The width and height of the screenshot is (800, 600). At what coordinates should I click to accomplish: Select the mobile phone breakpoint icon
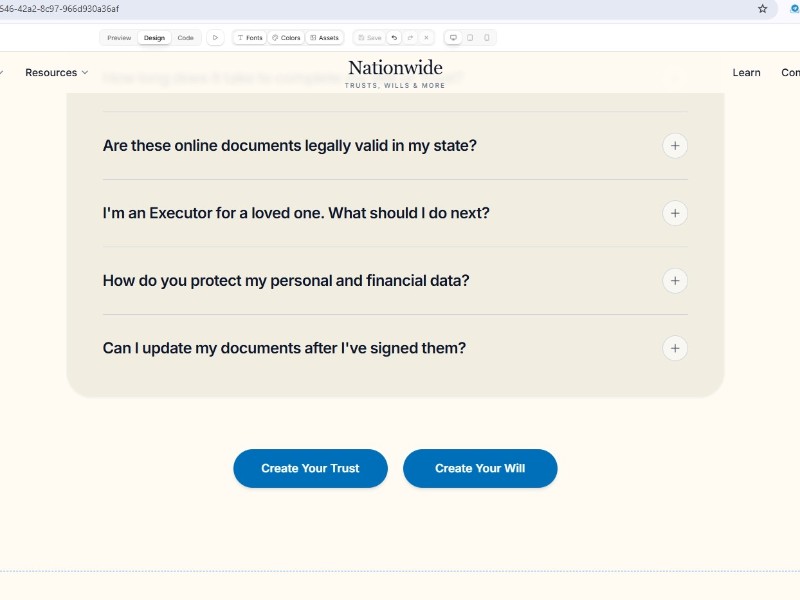click(486, 37)
